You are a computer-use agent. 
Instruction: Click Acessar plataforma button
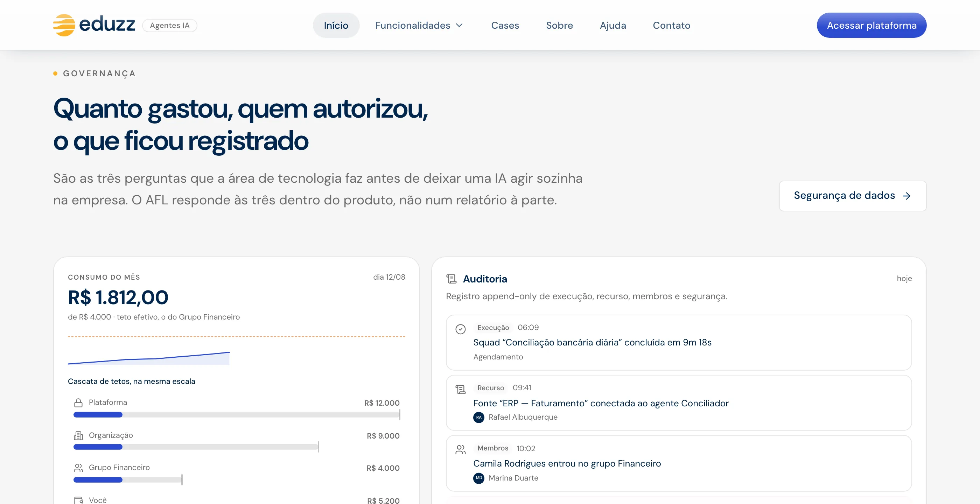coord(871,25)
